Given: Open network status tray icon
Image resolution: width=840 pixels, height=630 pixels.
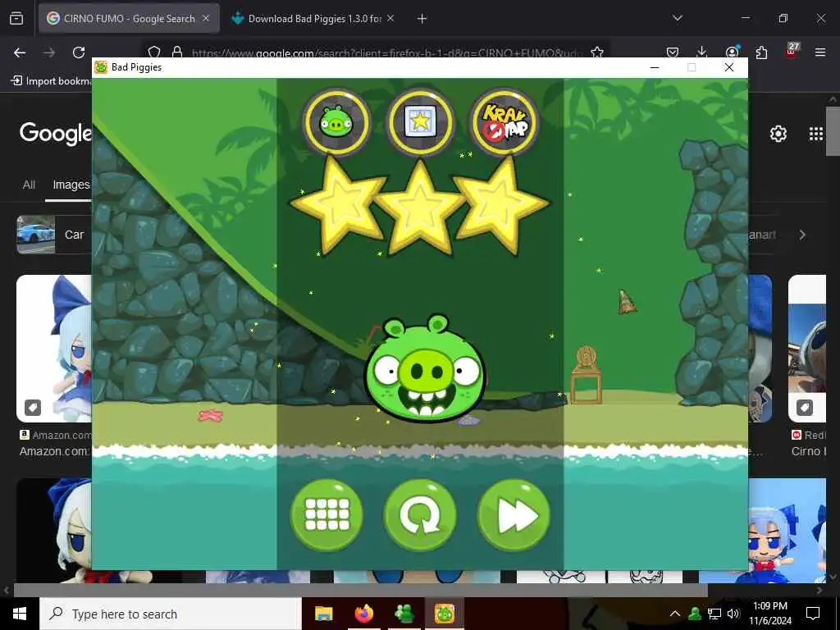Looking at the screenshot, I should pyautogui.click(x=714, y=614).
